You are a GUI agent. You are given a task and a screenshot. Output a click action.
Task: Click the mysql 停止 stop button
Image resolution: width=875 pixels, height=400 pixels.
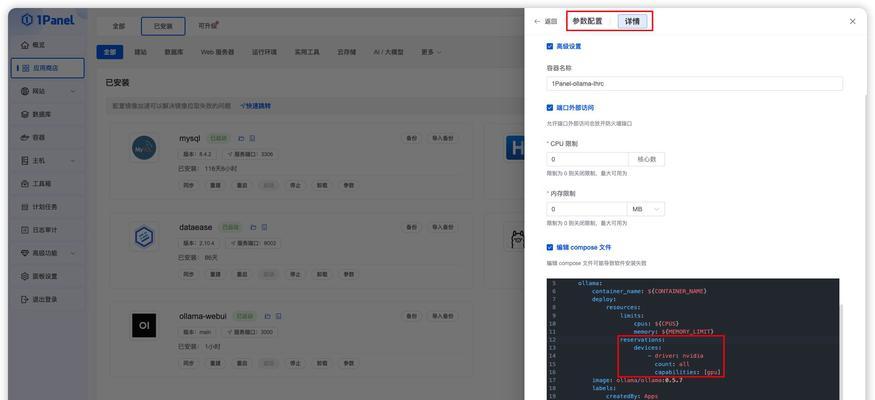coord(295,185)
